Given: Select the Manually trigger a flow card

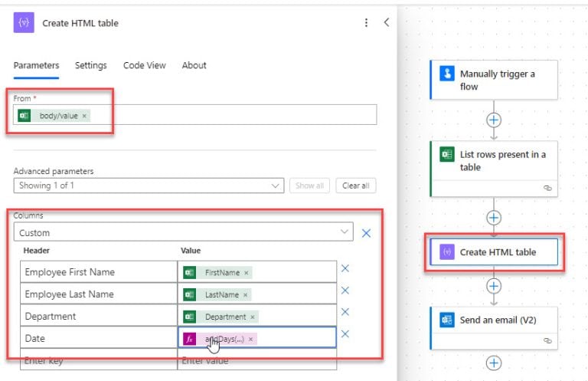Looking at the screenshot, I should pos(494,80).
